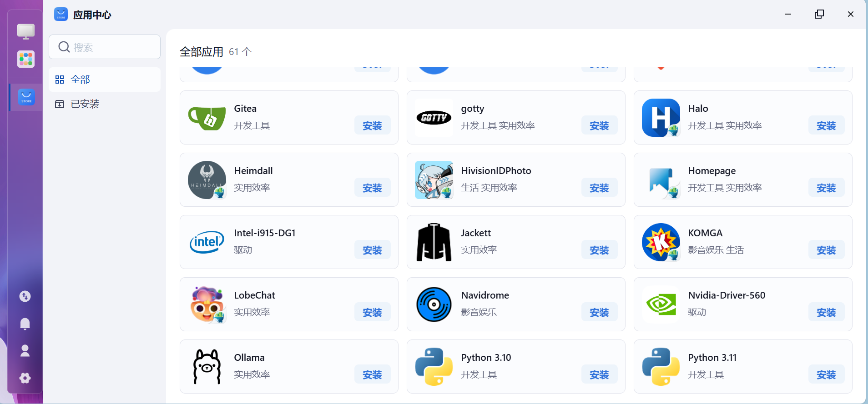The image size is (868, 404).
Task: Click the Nvidia-Driver-560 title text
Action: (727, 295)
